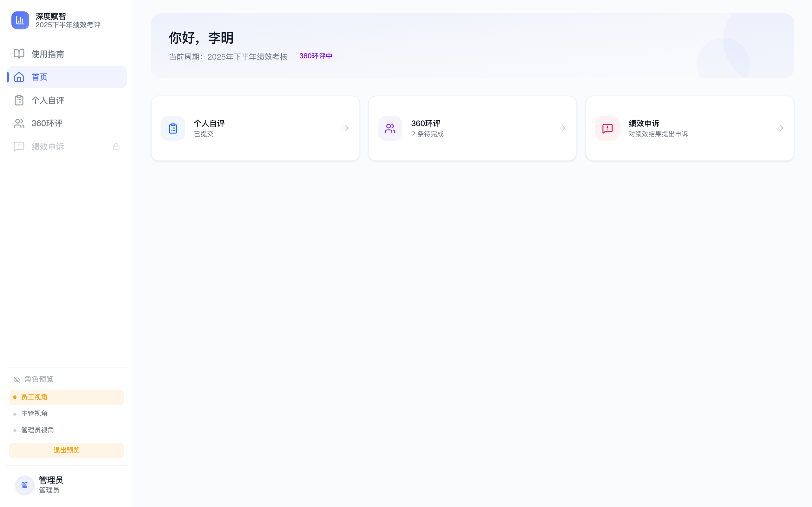Image resolution: width=812 pixels, height=507 pixels.
Task: Click the red alert icon on 绩效申诉 card
Action: point(607,128)
